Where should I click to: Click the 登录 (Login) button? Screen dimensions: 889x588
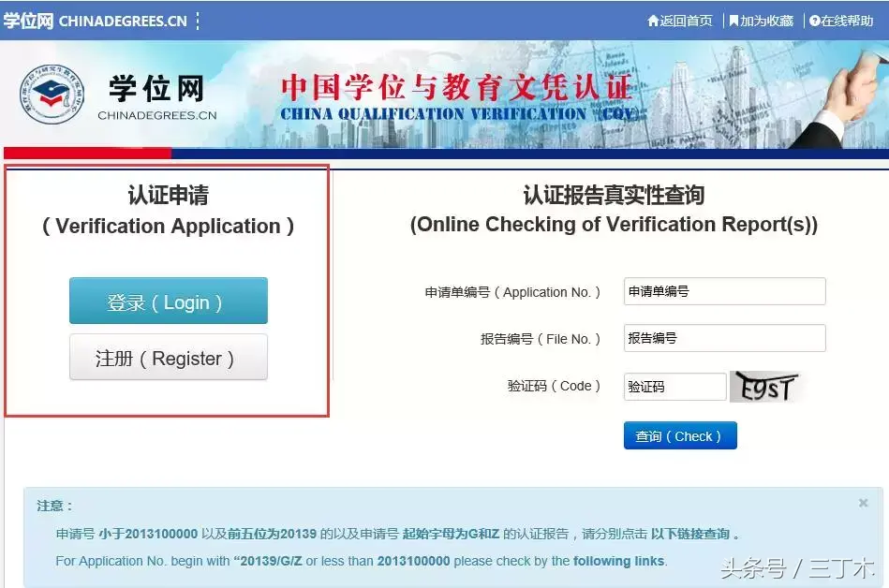pyautogui.click(x=169, y=301)
